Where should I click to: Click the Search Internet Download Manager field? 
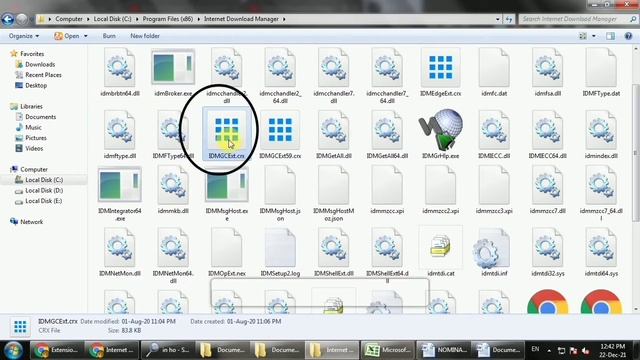pos(578,19)
